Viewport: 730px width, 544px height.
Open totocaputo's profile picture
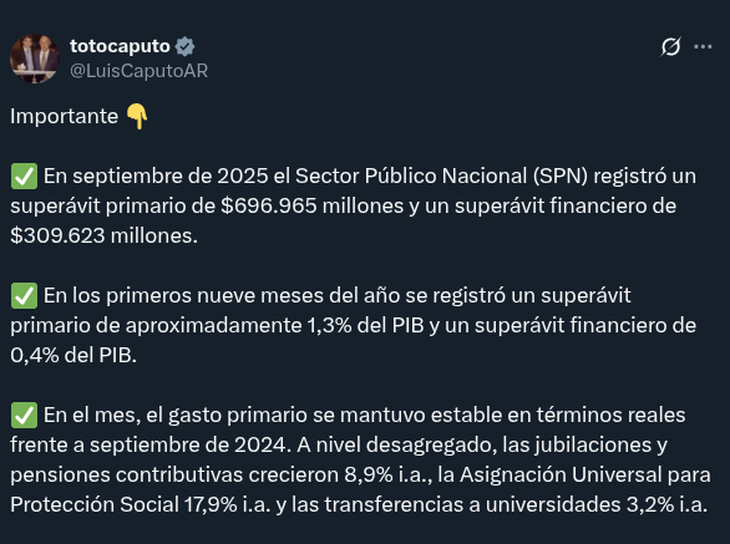[35, 58]
